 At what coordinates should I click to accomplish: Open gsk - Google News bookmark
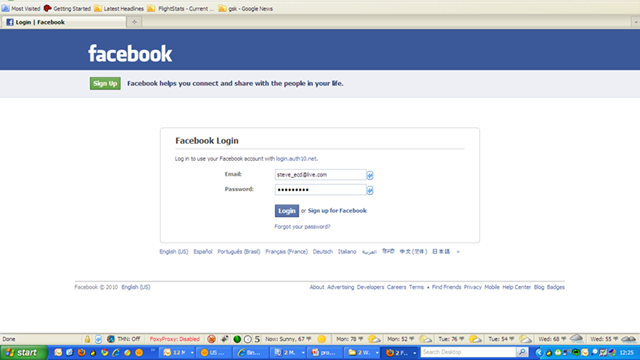pyautogui.click(x=246, y=8)
